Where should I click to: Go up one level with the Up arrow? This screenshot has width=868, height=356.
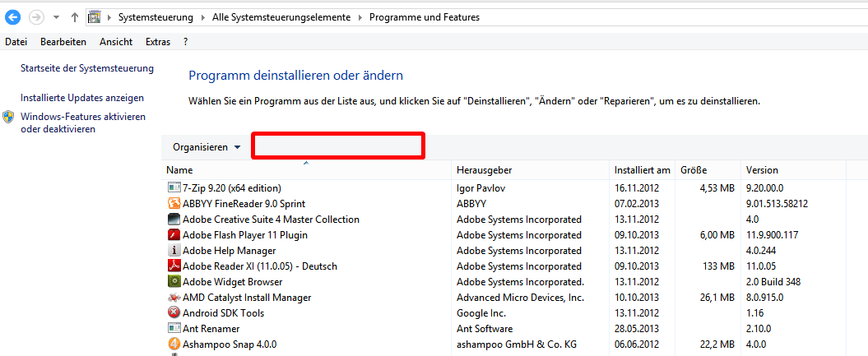pos(75,17)
